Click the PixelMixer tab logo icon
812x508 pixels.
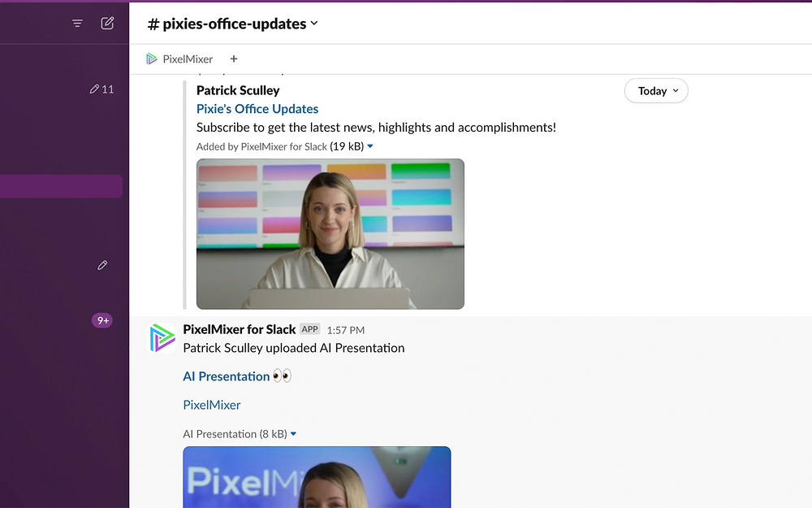(x=151, y=59)
